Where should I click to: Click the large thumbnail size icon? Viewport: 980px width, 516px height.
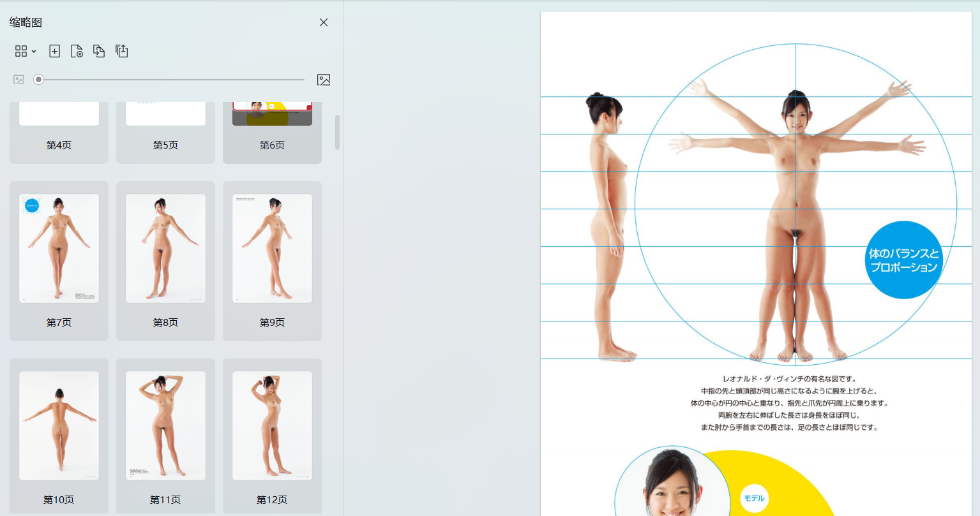pos(324,80)
